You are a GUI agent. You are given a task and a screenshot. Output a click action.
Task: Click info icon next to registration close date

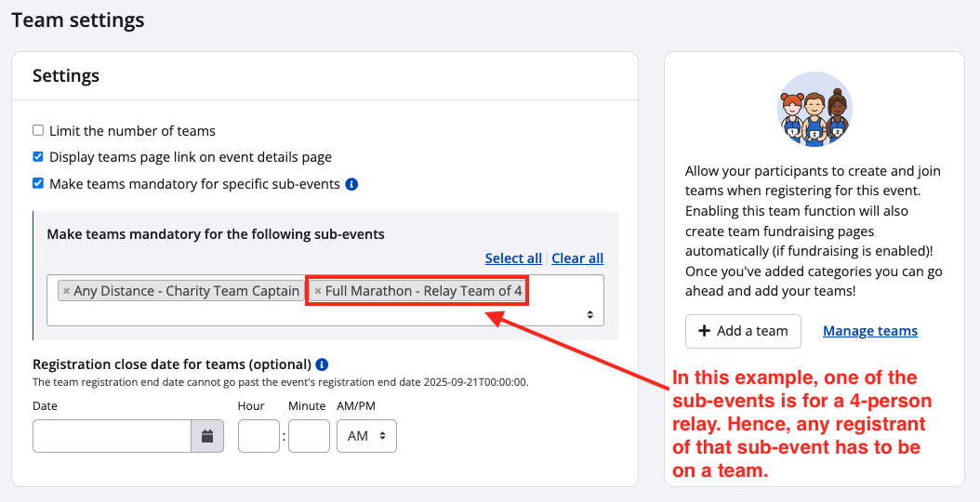[x=322, y=364]
